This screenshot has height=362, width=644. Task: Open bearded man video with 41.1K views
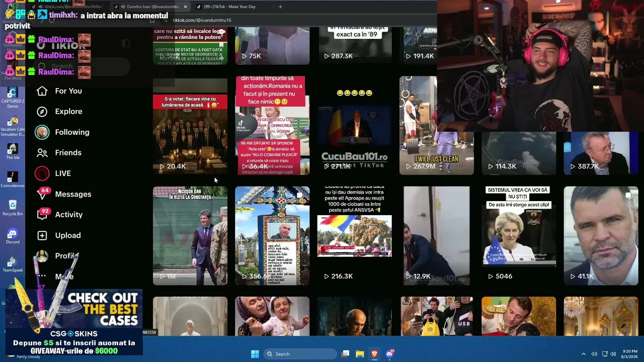601,236
